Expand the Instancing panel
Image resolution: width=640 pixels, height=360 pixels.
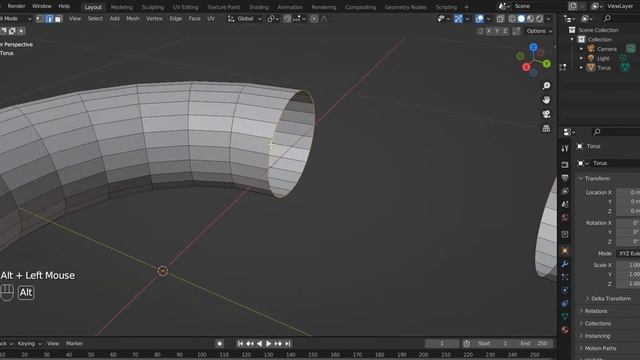pyautogui.click(x=597, y=336)
